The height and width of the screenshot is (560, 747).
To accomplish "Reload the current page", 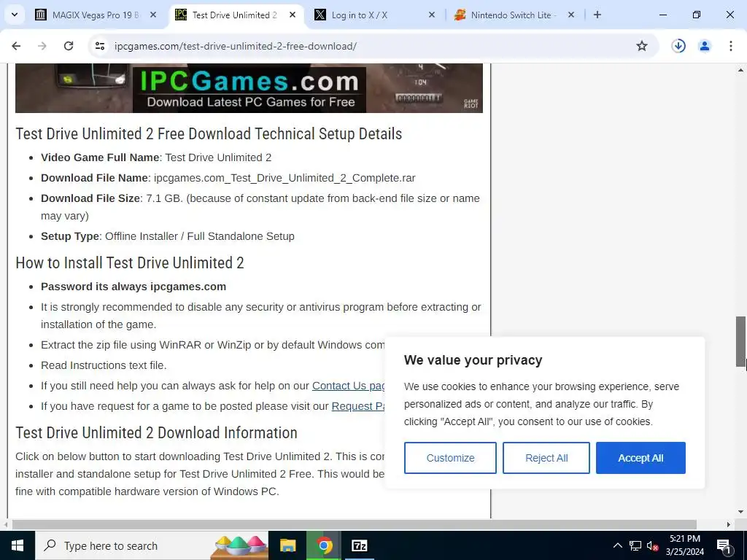I will 69,46.
